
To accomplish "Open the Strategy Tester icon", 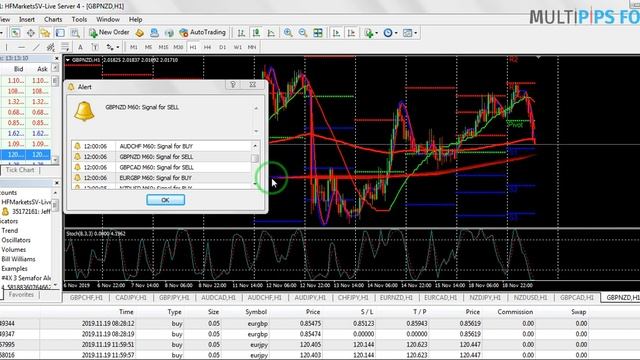I will click(x=75, y=33).
